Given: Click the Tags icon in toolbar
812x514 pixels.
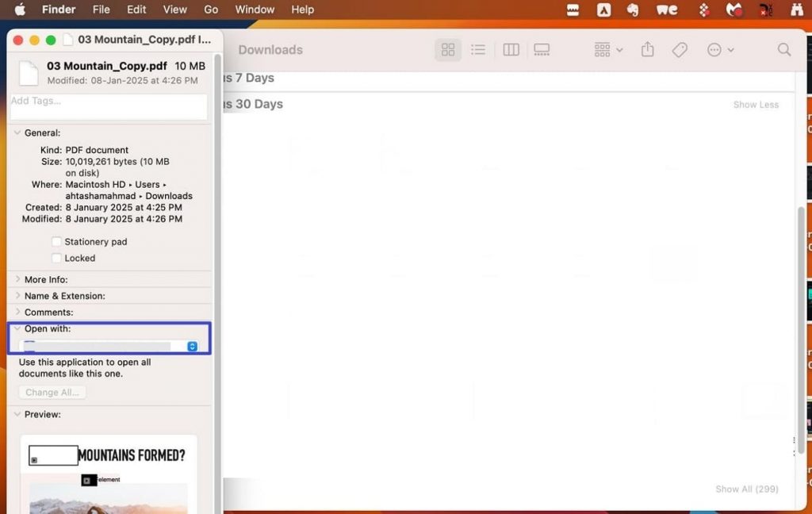Looking at the screenshot, I should tap(679, 49).
